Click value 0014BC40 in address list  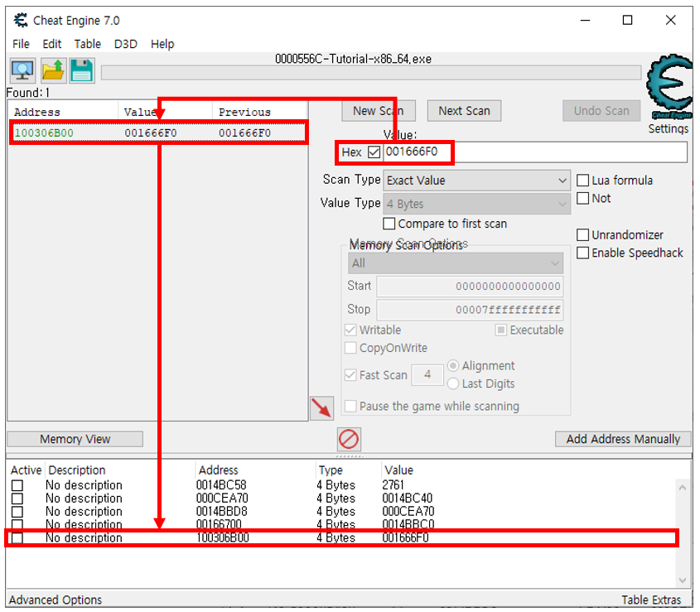[x=407, y=499]
